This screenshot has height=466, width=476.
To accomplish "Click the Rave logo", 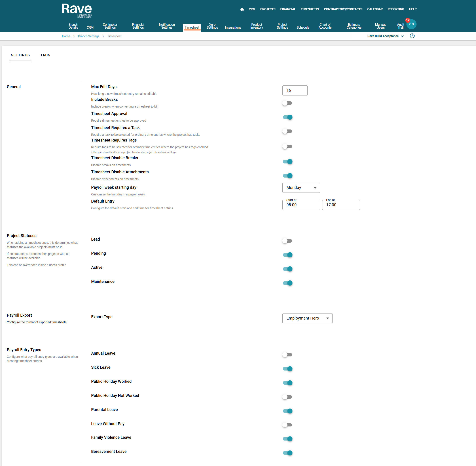I will 77,10.
